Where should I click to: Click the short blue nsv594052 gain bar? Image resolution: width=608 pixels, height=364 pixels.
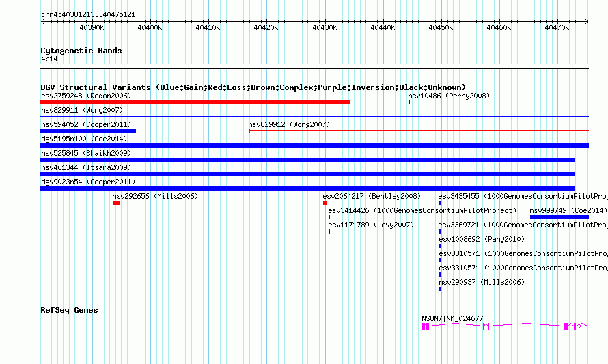coord(88,131)
